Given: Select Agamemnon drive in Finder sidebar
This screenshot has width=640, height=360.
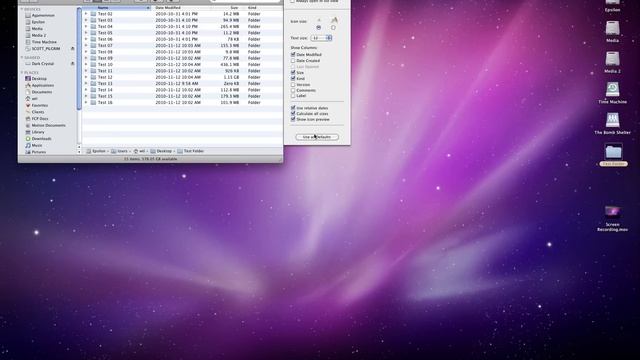Looking at the screenshot, I should (x=40, y=15).
